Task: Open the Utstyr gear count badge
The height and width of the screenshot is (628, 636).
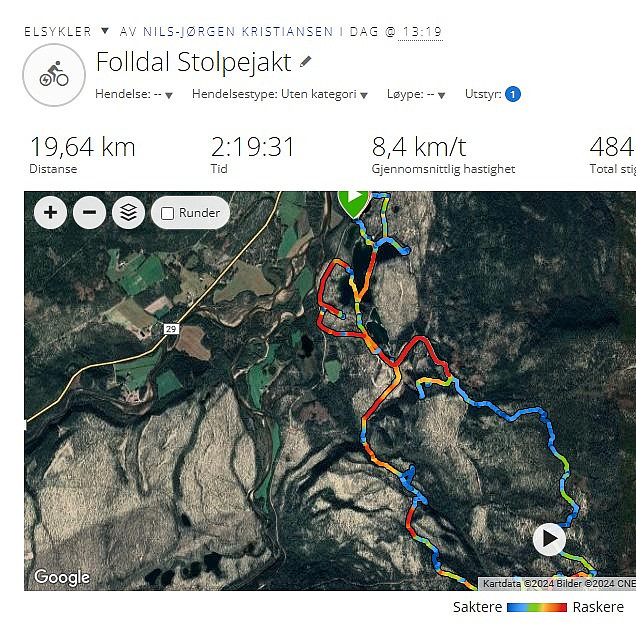Action: click(x=513, y=94)
